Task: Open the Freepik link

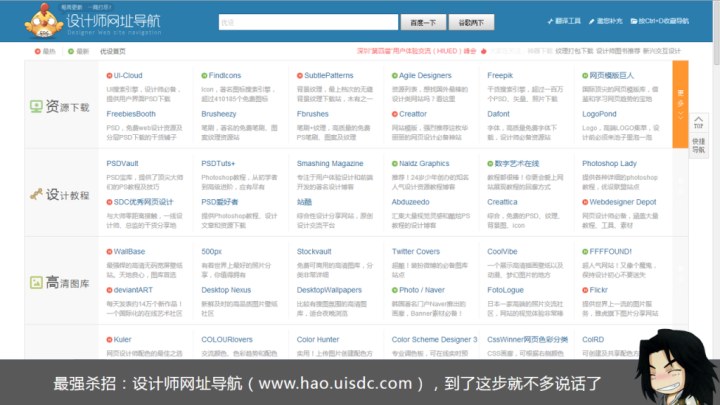Action: tap(500, 75)
